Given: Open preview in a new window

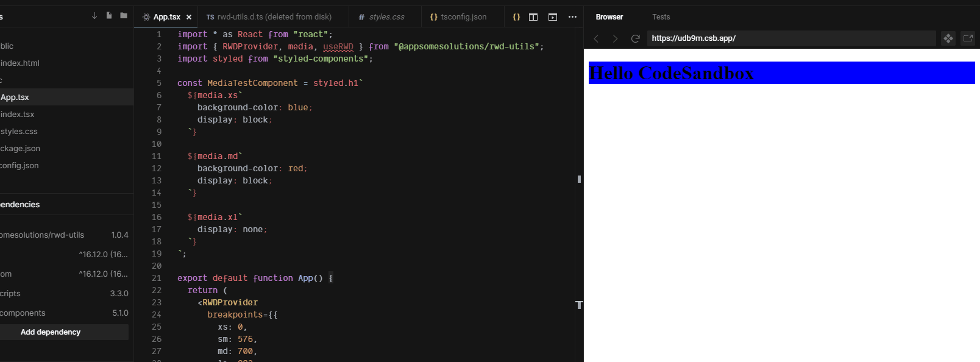Looking at the screenshot, I should (968, 38).
